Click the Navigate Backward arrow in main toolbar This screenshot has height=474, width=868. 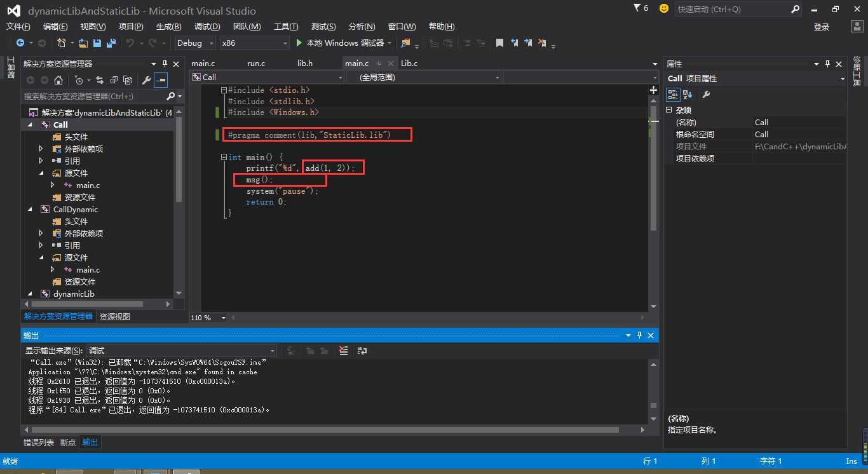coord(20,43)
